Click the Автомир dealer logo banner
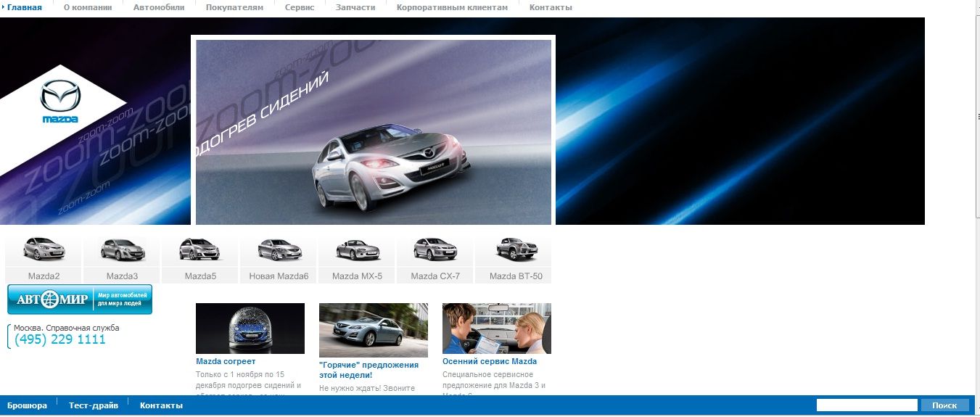980x417 pixels. pos(80,300)
